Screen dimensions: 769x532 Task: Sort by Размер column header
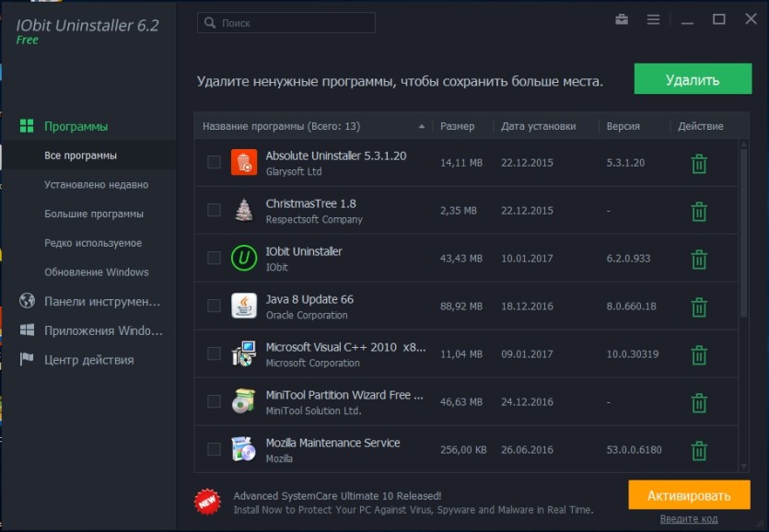click(x=457, y=126)
